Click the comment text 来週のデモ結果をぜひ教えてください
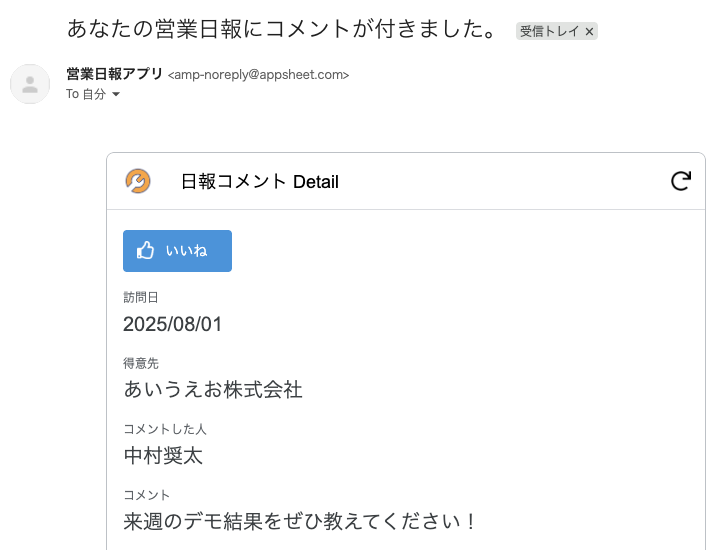This screenshot has width=716, height=550. tap(299, 521)
